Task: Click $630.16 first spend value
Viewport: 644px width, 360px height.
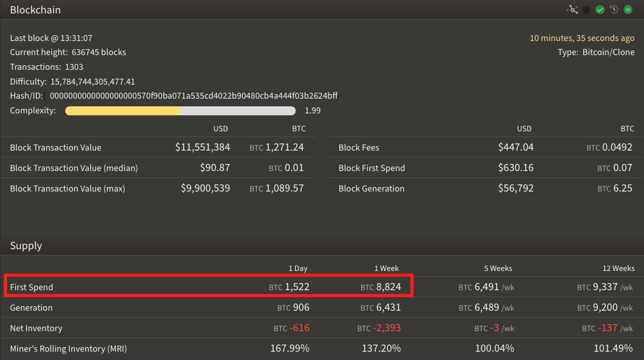Action: [x=516, y=168]
